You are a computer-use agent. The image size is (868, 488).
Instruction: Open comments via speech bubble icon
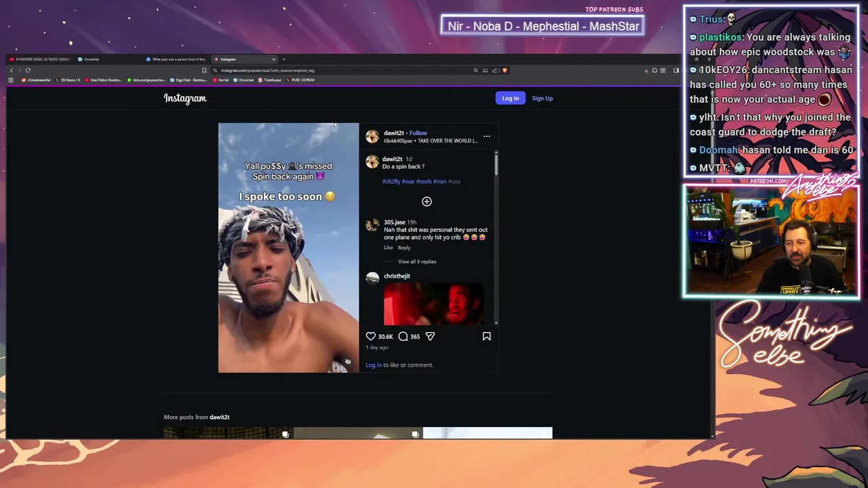403,336
